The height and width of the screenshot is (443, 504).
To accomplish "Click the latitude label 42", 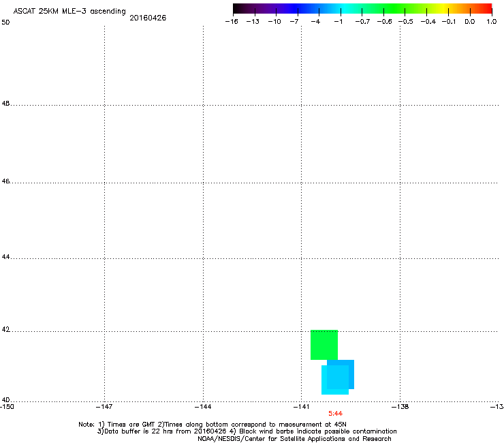I will point(5,330).
